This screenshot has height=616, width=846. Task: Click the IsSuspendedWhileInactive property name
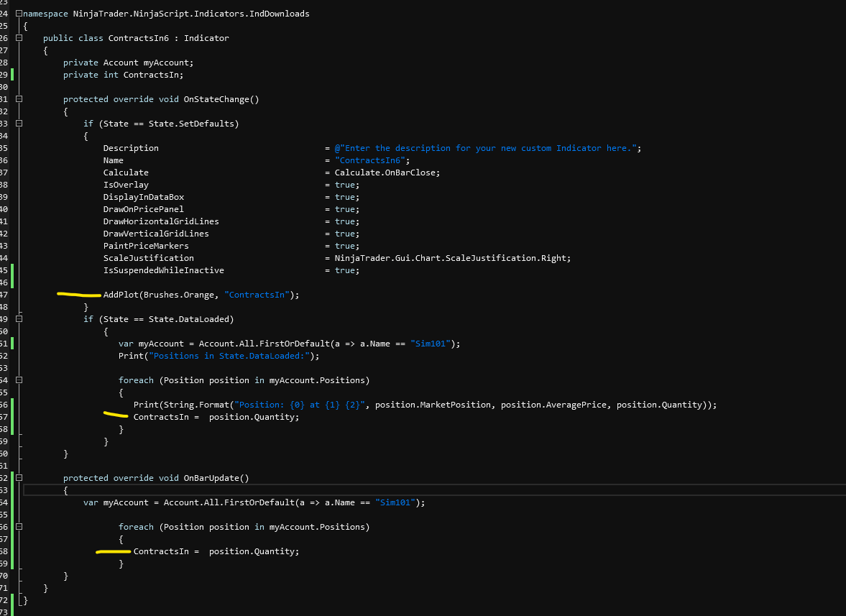tap(163, 270)
